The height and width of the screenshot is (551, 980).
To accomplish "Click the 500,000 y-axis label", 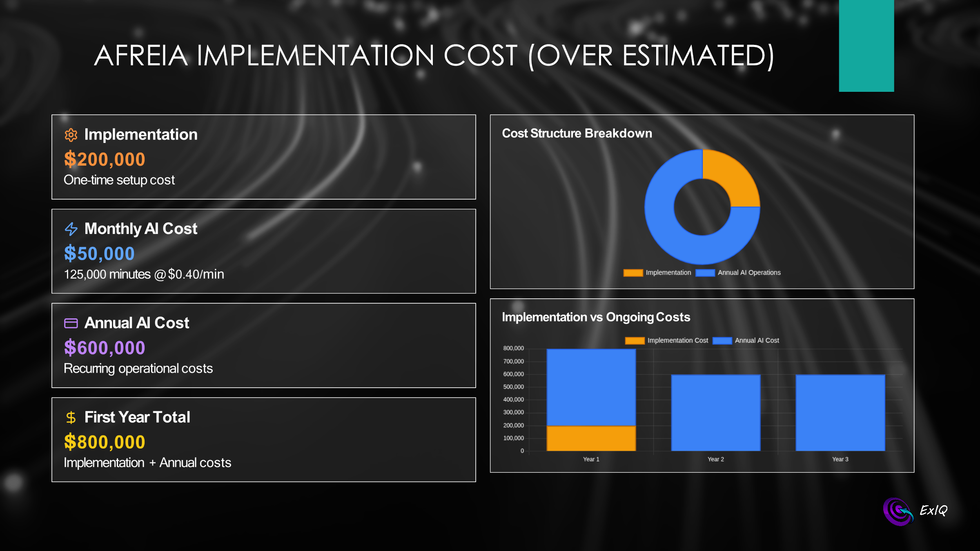I will pyautogui.click(x=513, y=387).
